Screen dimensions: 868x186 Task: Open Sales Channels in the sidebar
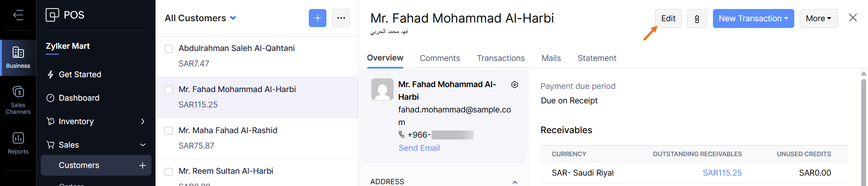click(x=18, y=99)
